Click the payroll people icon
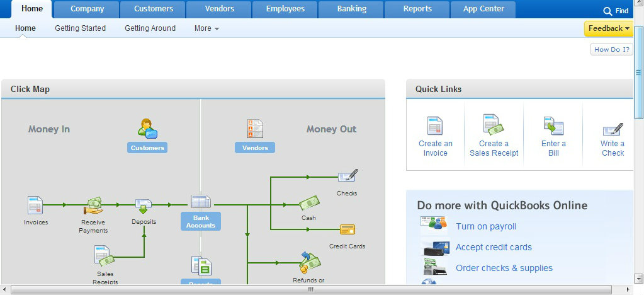 (434, 223)
